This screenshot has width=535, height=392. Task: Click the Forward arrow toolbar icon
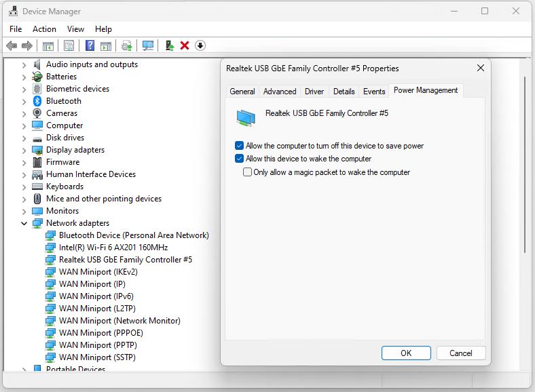click(x=27, y=45)
